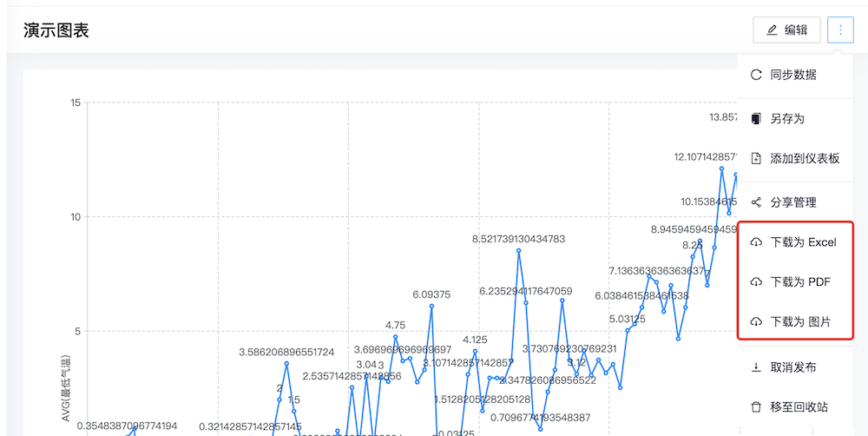The image size is (868, 436).
Task: Choose 下载为 图片 from the menu
Action: coord(800,322)
